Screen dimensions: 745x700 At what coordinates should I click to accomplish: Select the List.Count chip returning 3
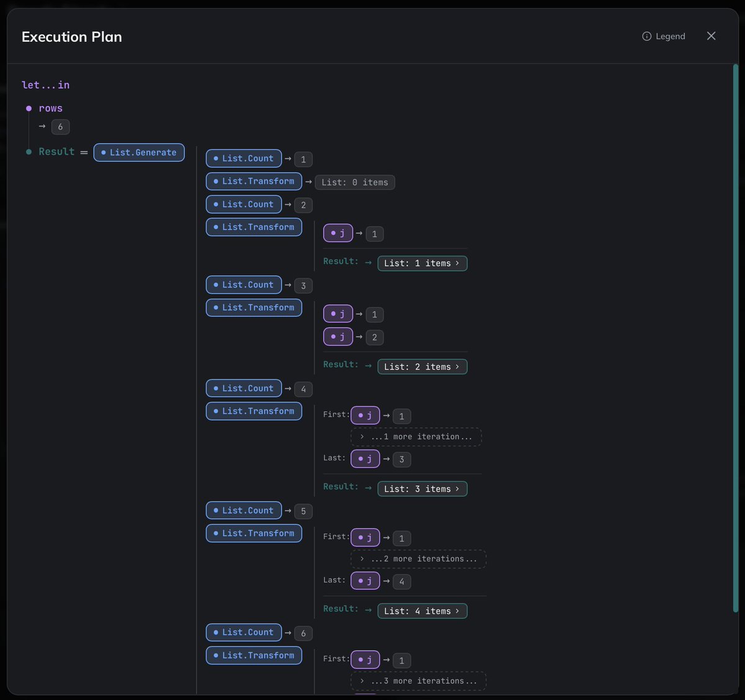[x=244, y=284]
